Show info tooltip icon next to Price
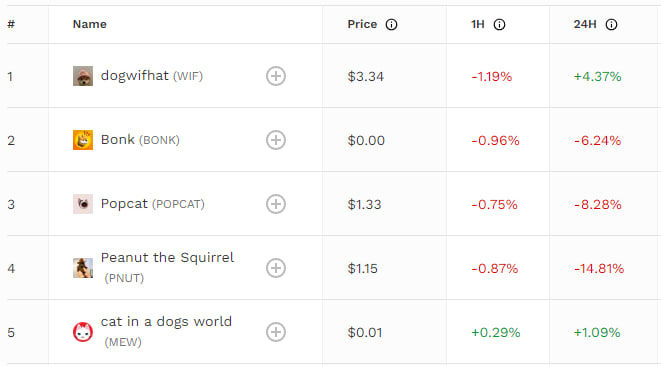Viewport: 661px width, 366px height. [x=391, y=24]
